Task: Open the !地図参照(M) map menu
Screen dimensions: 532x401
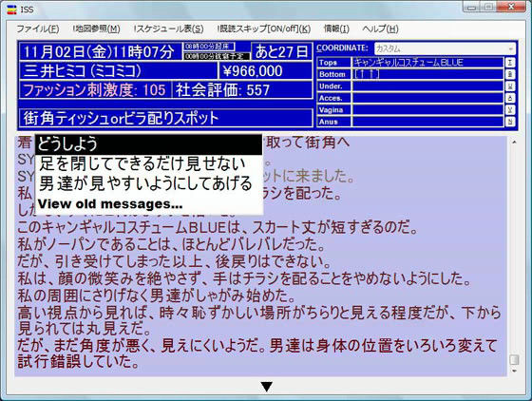Action: pos(96,29)
